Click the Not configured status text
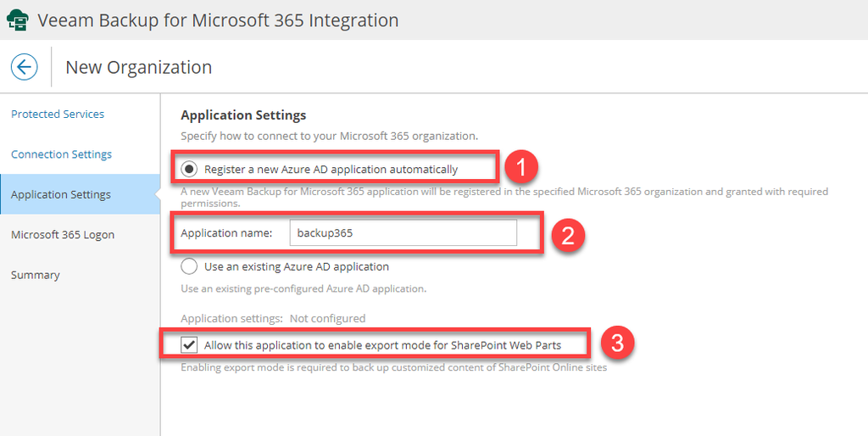Image resolution: width=868 pixels, height=436 pixels. coord(327,318)
